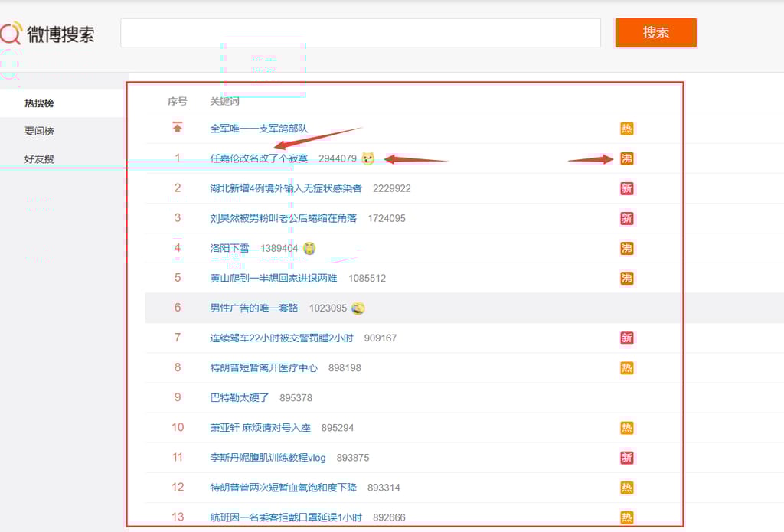Open topic 男性广告的唯一套路

click(254, 308)
